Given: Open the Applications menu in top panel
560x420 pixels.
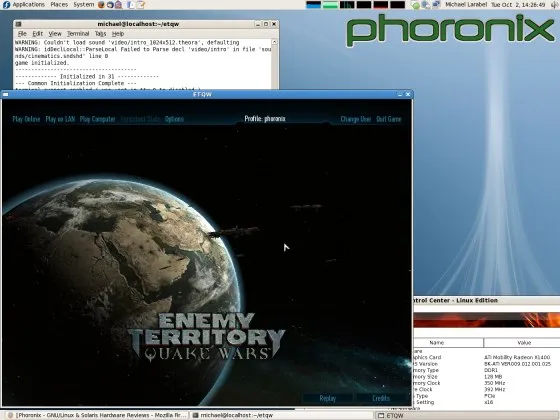Looking at the screenshot, I should [29, 5].
